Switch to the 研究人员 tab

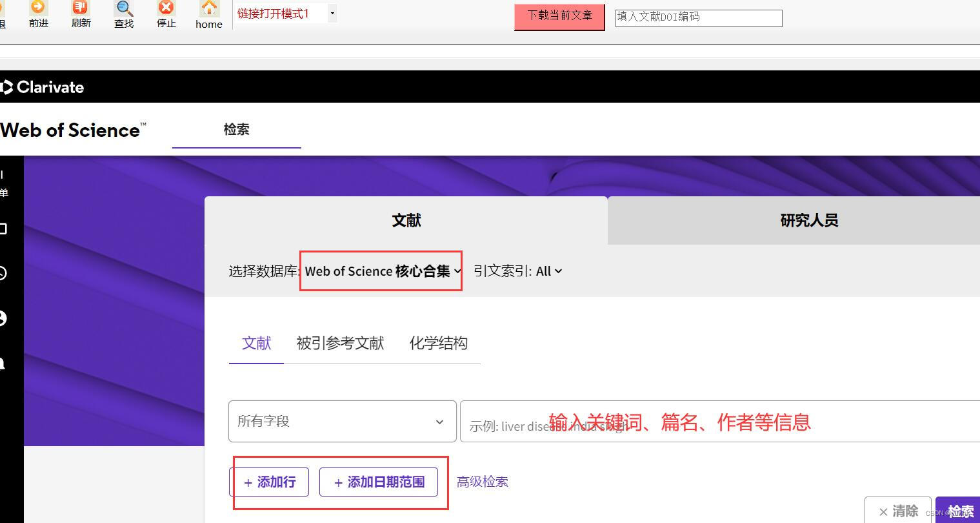pos(794,220)
